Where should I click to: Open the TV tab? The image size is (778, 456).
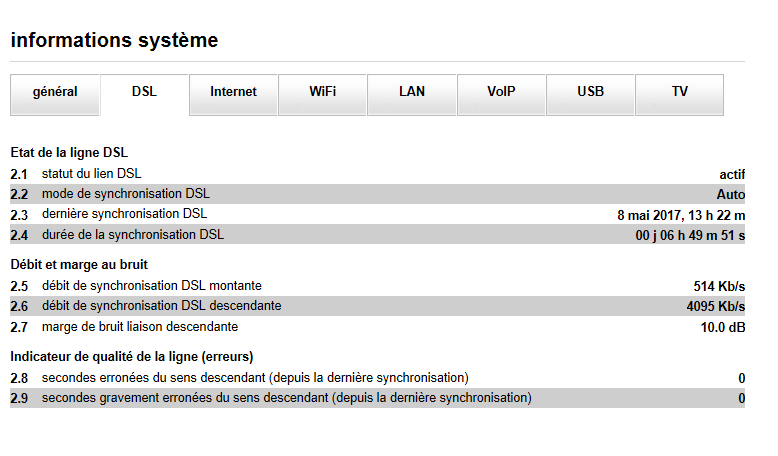tap(679, 92)
